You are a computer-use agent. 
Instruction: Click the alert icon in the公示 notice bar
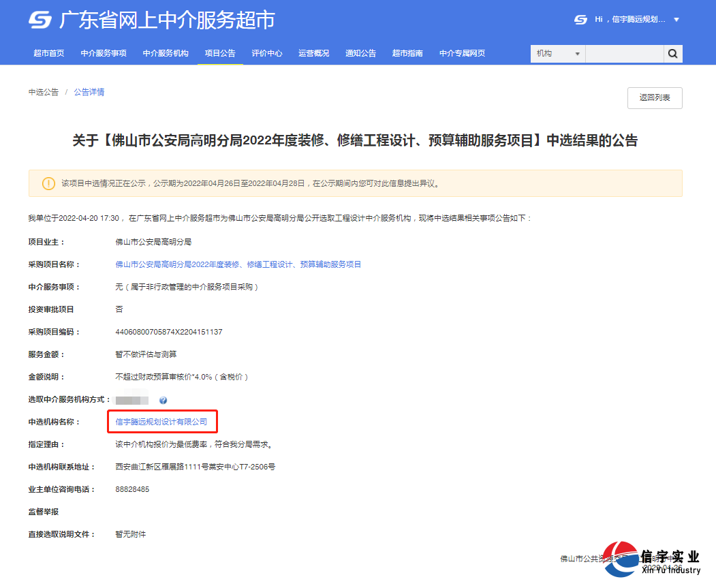click(x=47, y=183)
